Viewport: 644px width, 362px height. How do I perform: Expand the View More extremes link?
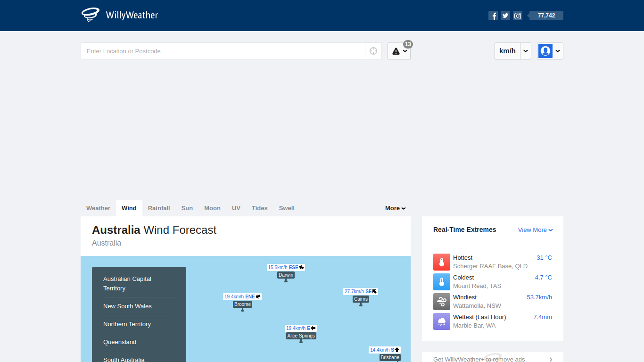coord(535,230)
